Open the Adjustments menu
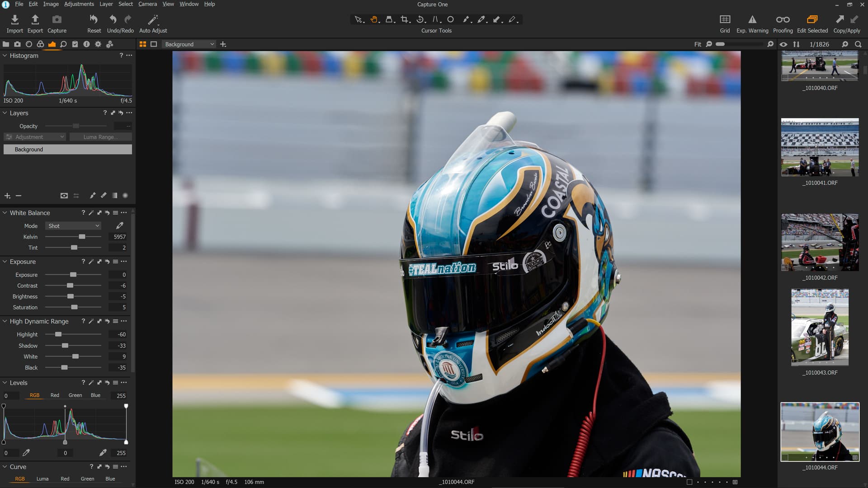 click(x=79, y=4)
